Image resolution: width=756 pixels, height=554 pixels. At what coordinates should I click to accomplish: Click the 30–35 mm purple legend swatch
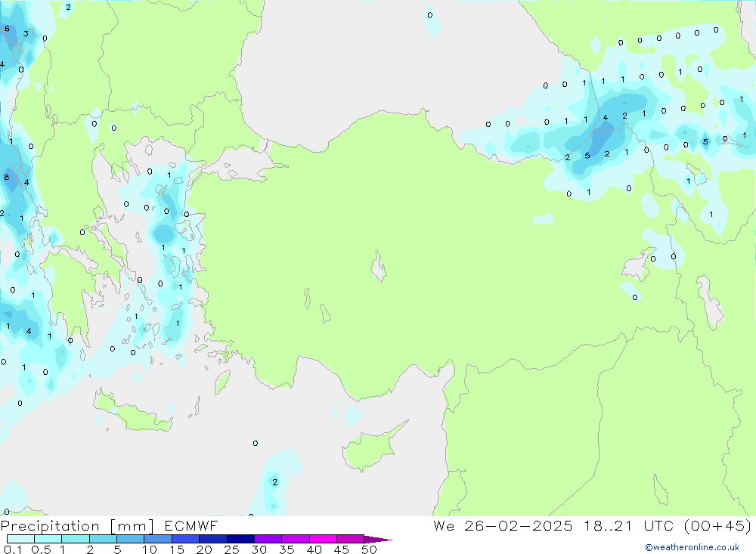(x=268, y=539)
